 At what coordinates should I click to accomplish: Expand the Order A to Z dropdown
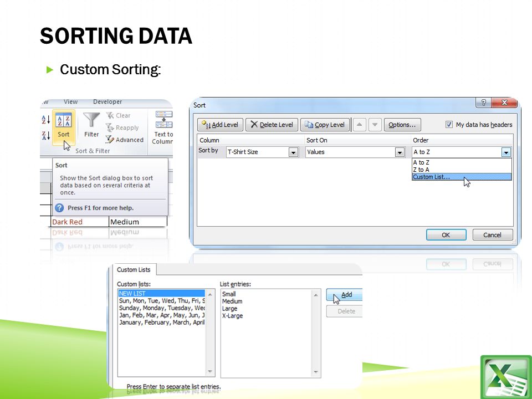pos(506,152)
